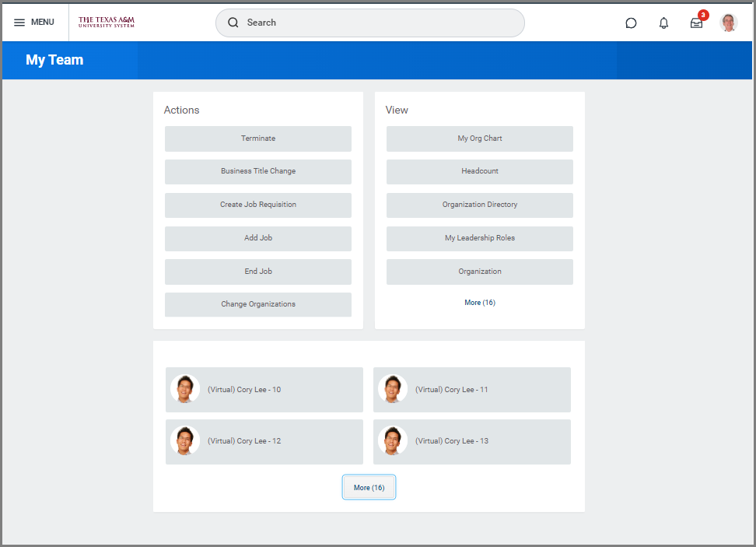This screenshot has width=756, height=547.
Task: Click the Texas A&M University System logo
Action: 107,23
